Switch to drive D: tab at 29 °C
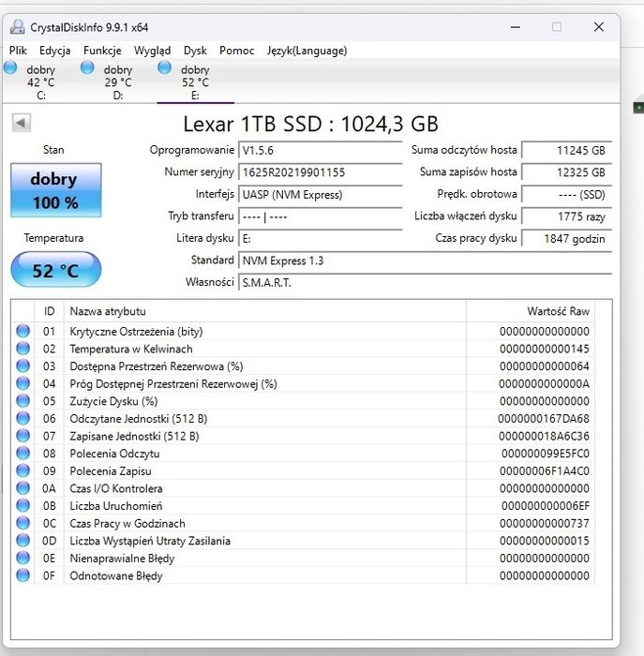The width and height of the screenshot is (644, 656). 118,82
